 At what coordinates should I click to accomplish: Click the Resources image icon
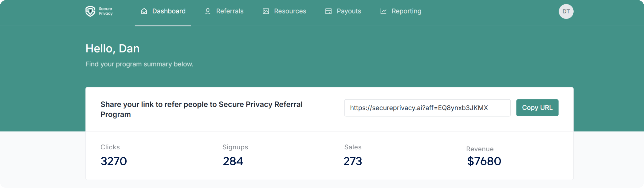(x=266, y=11)
